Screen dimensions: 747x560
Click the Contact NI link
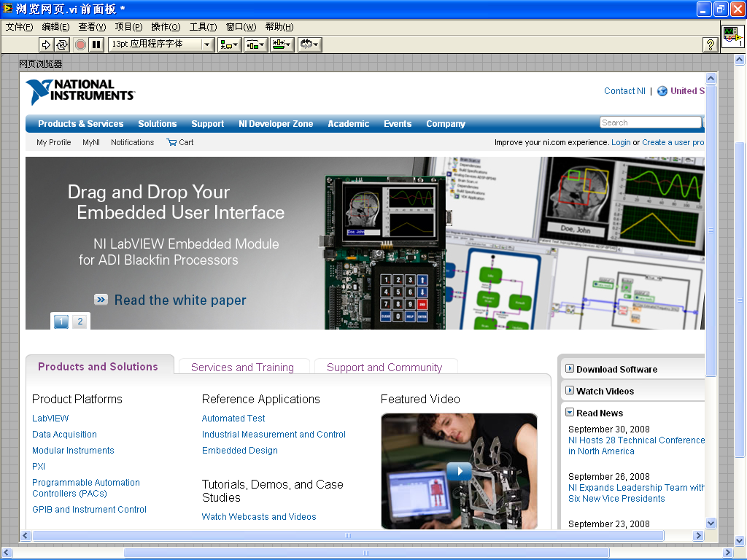624,91
